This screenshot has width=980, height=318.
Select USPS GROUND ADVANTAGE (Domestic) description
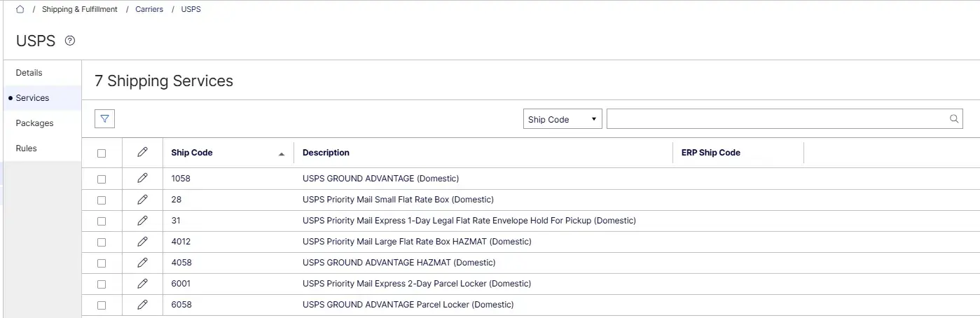380,179
